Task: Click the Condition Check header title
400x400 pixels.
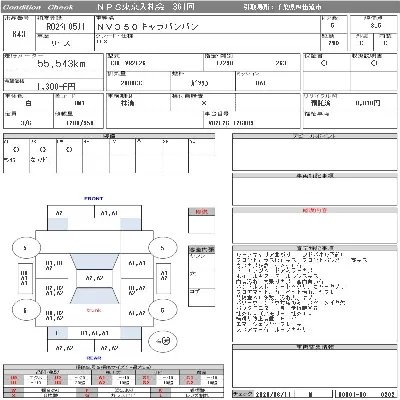Action: [x=38, y=7]
